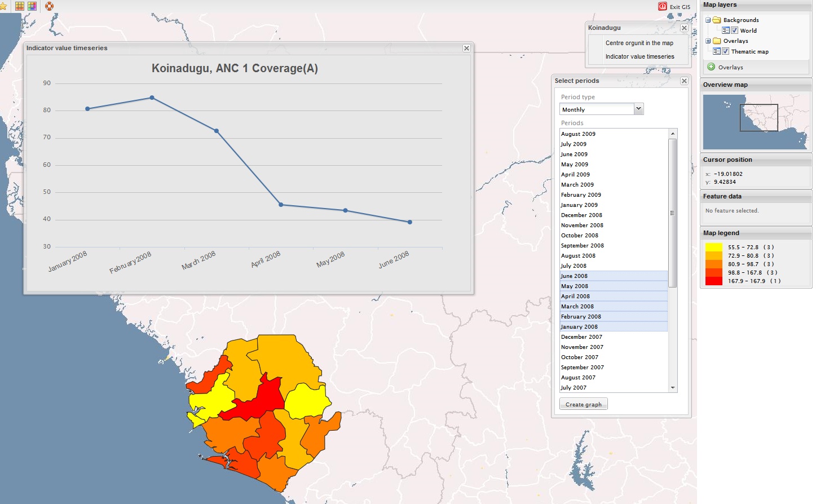
Task: Select December 2008 in periods list
Action: [x=581, y=215]
